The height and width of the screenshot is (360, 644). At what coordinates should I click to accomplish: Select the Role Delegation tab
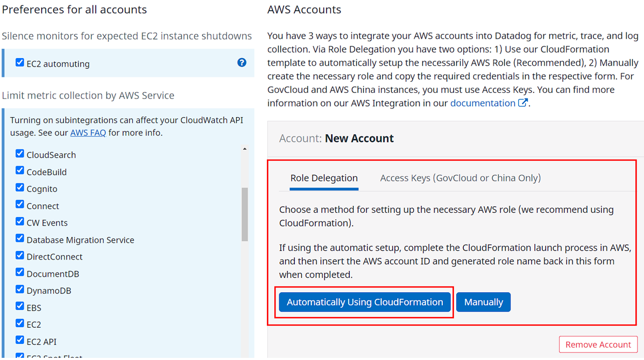[x=324, y=178]
